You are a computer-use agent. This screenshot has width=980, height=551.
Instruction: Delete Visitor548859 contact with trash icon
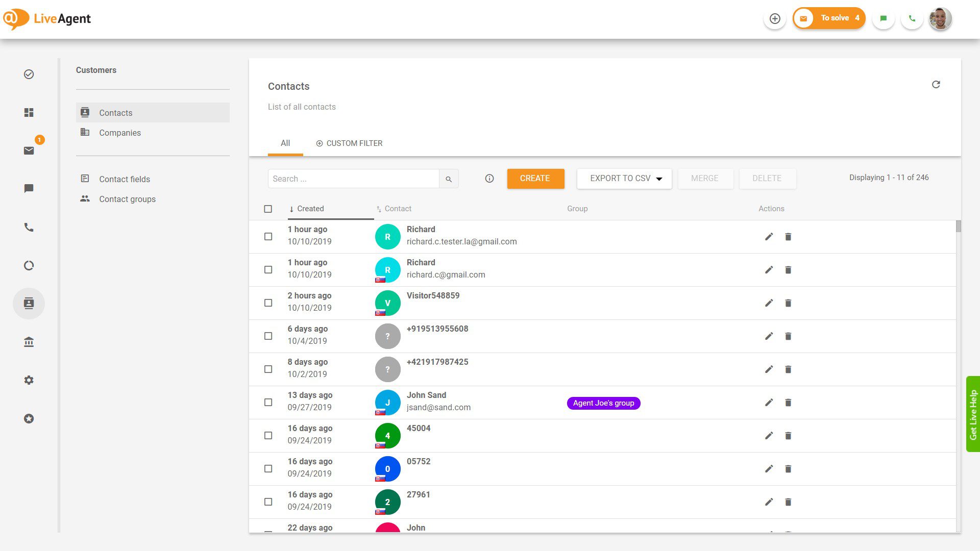pyautogui.click(x=788, y=303)
